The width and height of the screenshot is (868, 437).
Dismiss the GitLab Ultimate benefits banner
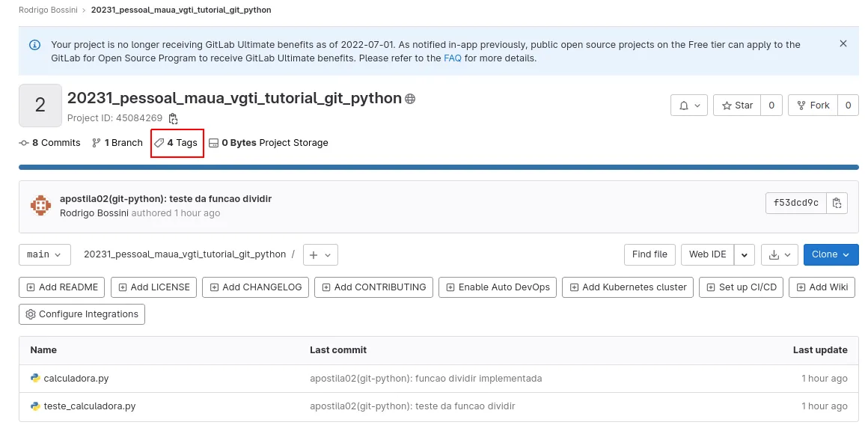tap(843, 43)
